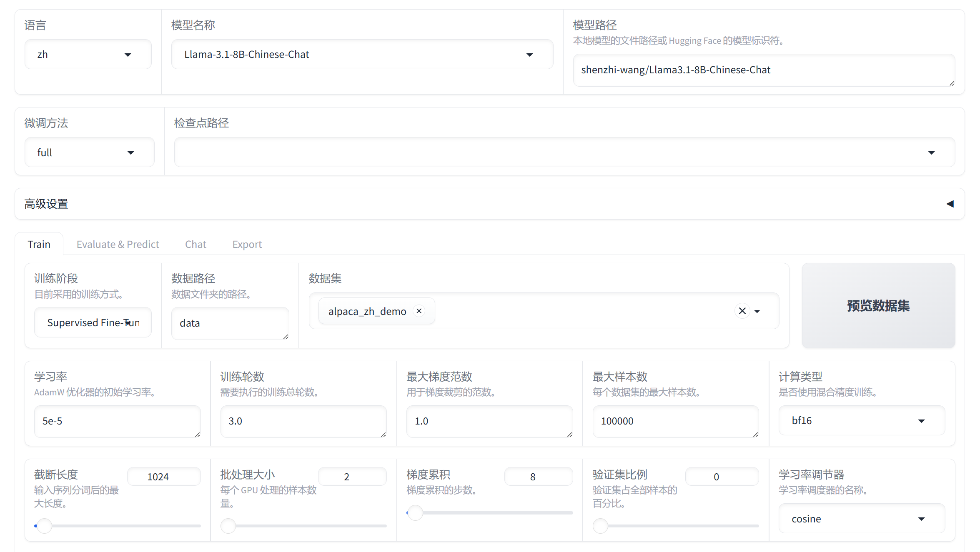Clear all selected datasets with the X icon
This screenshot has height=552, width=980.
[742, 311]
